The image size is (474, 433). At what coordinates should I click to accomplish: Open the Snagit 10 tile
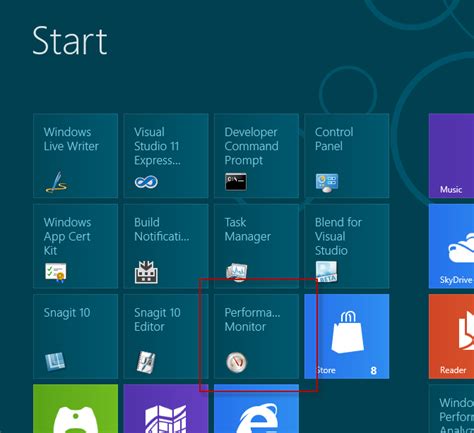(x=75, y=336)
